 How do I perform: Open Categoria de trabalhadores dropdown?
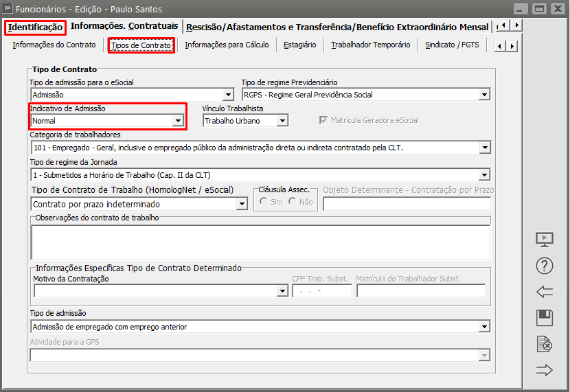[485, 148]
